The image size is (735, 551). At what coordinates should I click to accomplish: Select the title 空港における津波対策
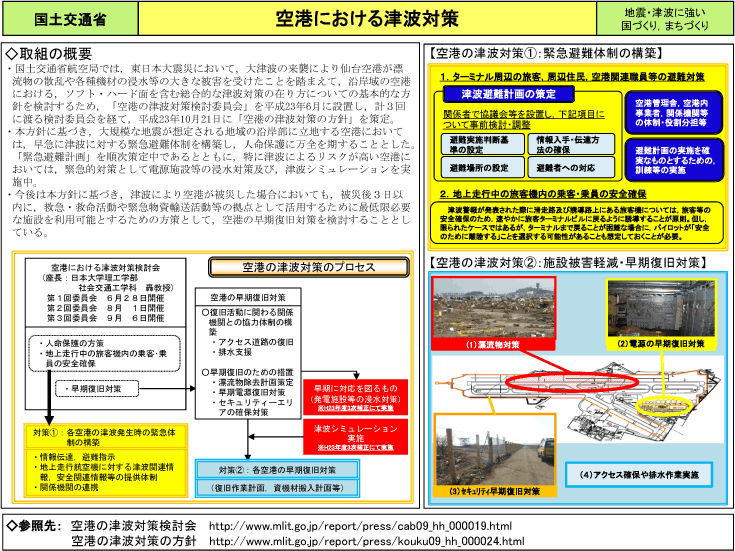(x=367, y=19)
